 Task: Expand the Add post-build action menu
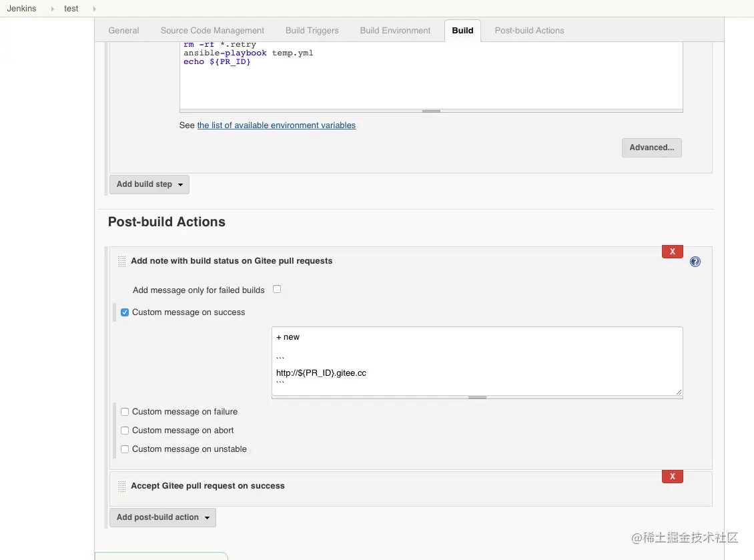pyautogui.click(x=163, y=517)
